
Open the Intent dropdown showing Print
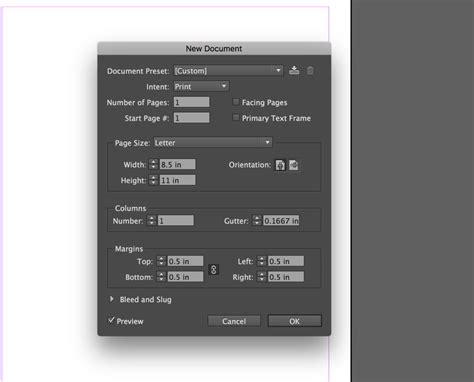pyautogui.click(x=201, y=87)
